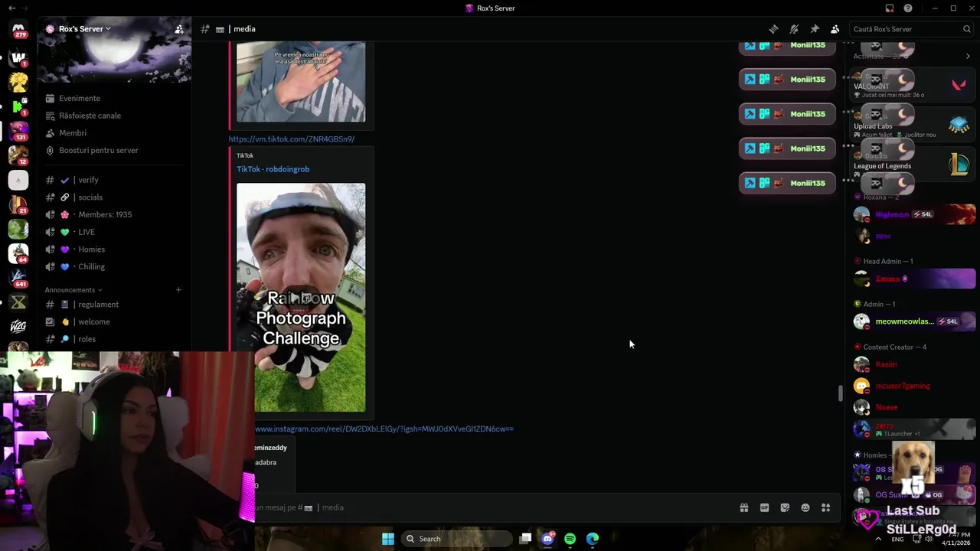Open Boosturi pentru server
Screen dimensions: 980x551
(x=99, y=150)
